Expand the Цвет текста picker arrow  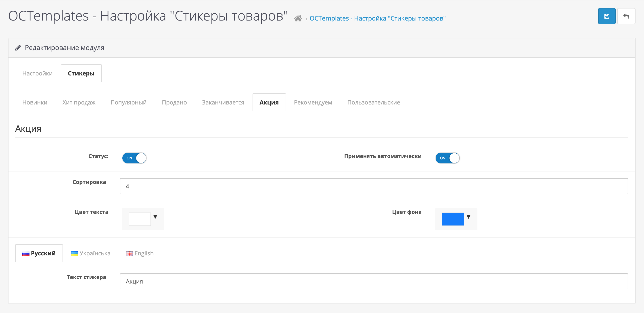(155, 217)
